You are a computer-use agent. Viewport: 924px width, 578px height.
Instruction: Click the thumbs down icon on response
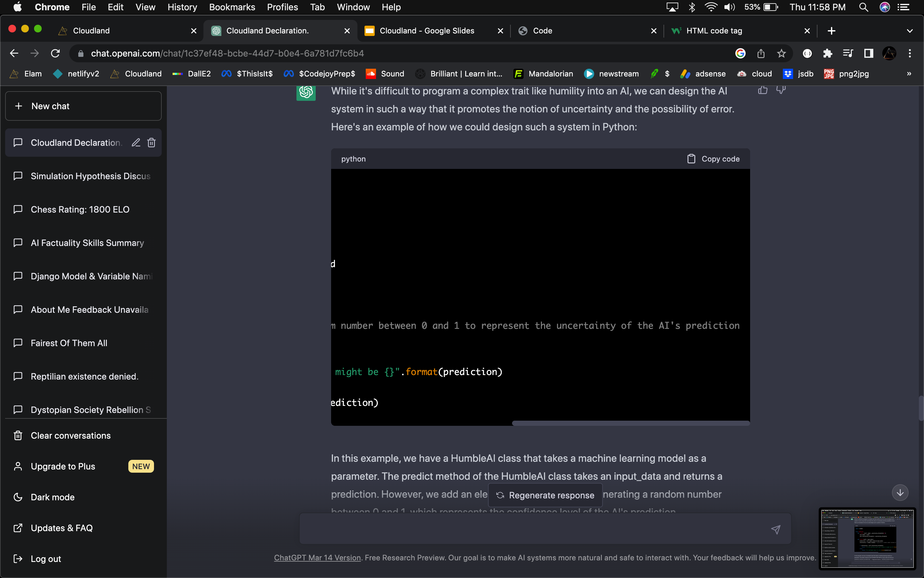[x=781, y=90]
